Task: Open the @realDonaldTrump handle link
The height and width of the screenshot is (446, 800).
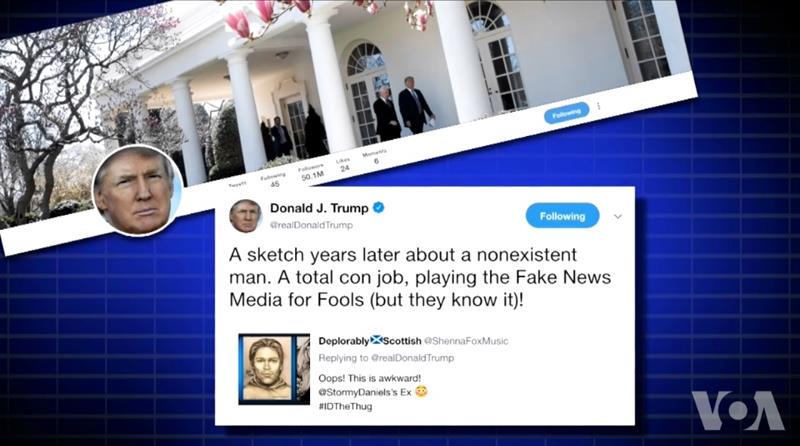Action: (311, 225)
